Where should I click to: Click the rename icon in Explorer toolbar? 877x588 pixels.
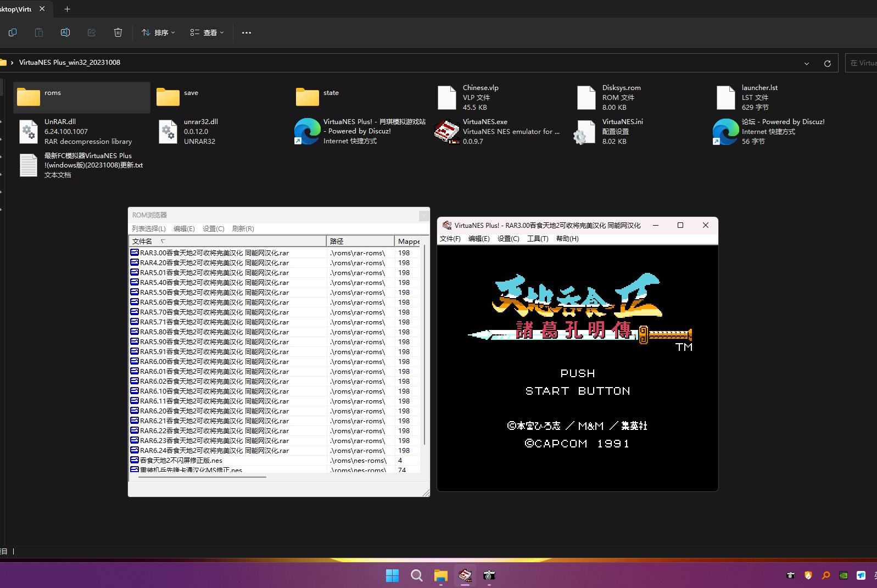click(x=65, y=32)
